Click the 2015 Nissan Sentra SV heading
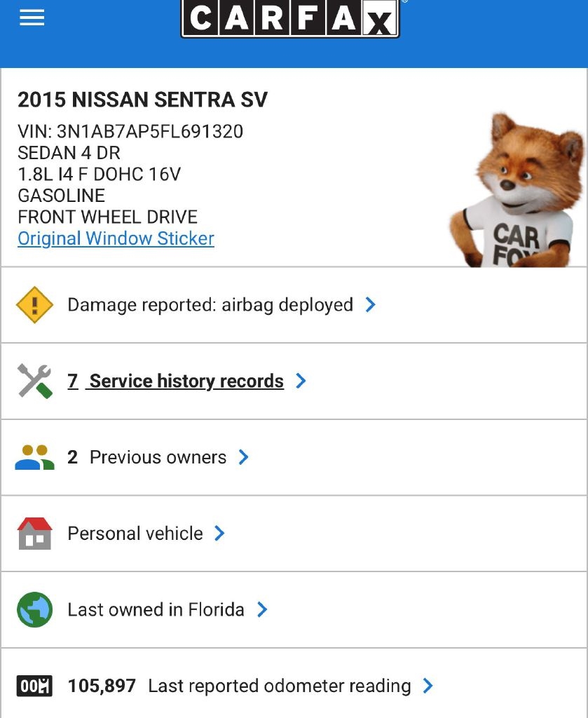This screenshot has height=718, width=588. (x=142, y=100)
